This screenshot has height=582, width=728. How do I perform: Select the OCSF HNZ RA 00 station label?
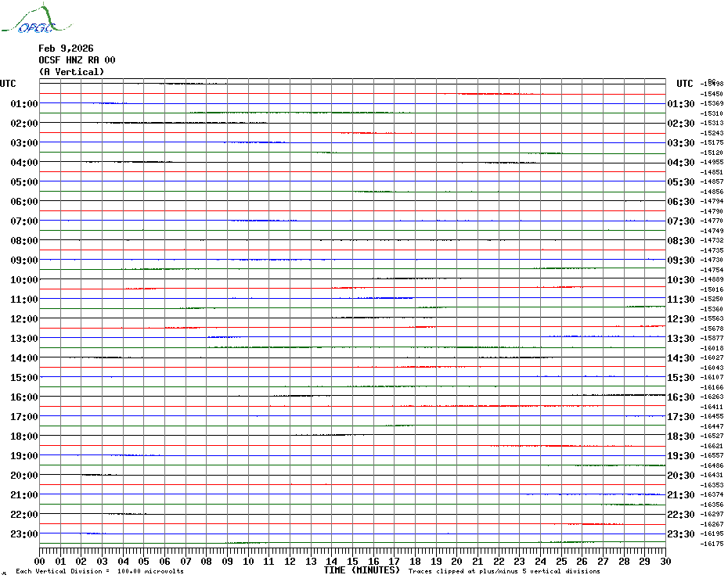coord(77,60)
